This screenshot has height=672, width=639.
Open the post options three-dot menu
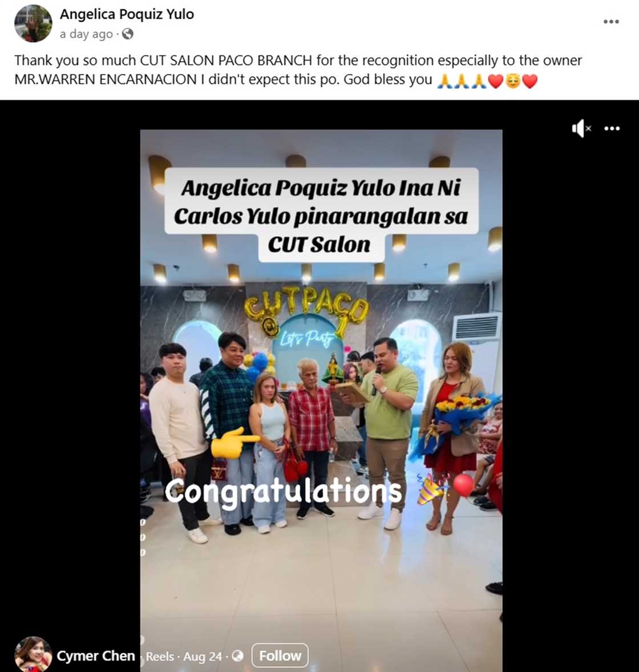pyautogui.click(x=610, y=22)
